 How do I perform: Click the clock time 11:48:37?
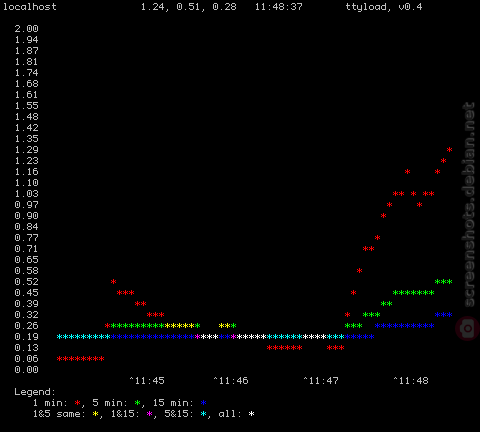(x=279, y=7)
